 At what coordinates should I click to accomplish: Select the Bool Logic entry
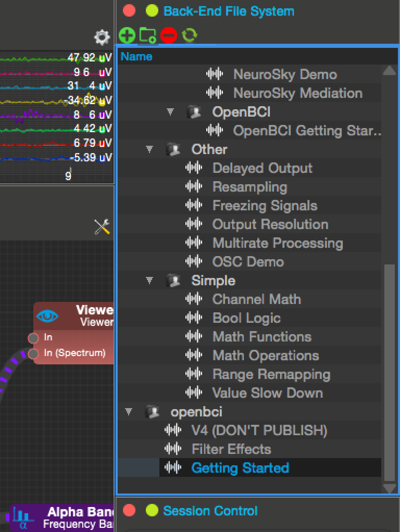[x=246, y=318]
